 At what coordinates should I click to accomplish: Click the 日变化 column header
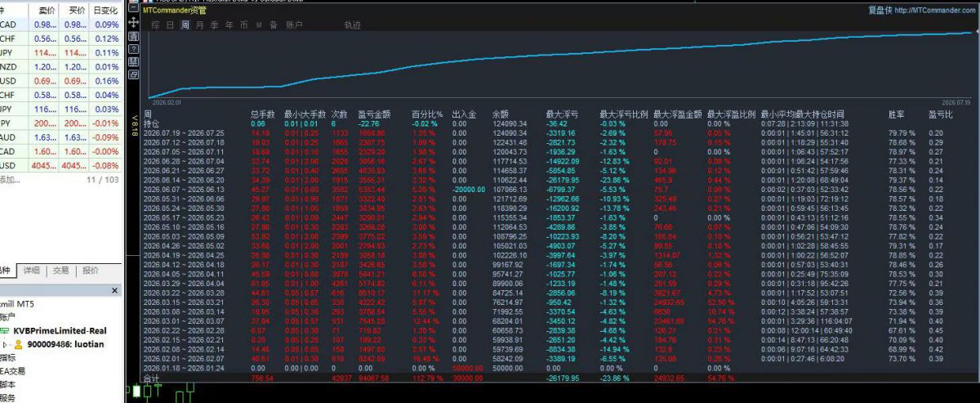105,10
